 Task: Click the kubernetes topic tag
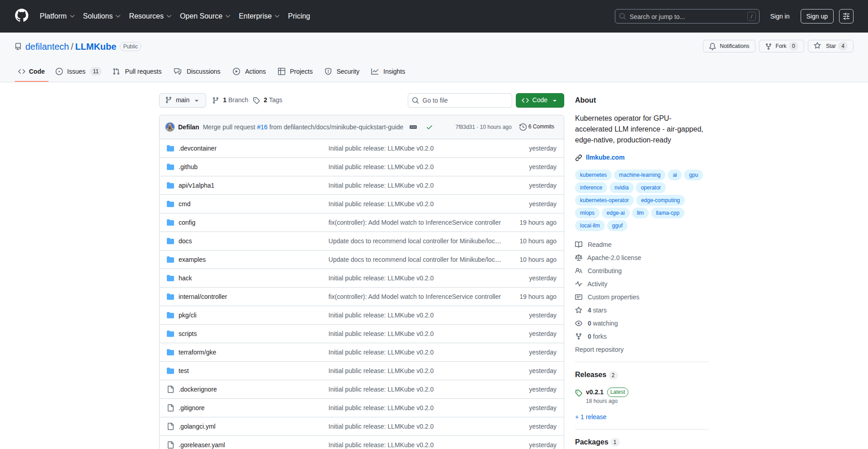point(593,175)
